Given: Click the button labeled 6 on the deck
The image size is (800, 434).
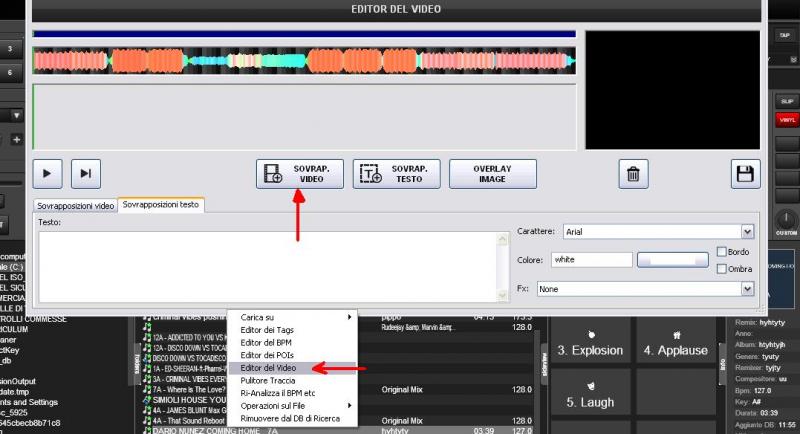Looking at the screenshot, I should 10,72.
